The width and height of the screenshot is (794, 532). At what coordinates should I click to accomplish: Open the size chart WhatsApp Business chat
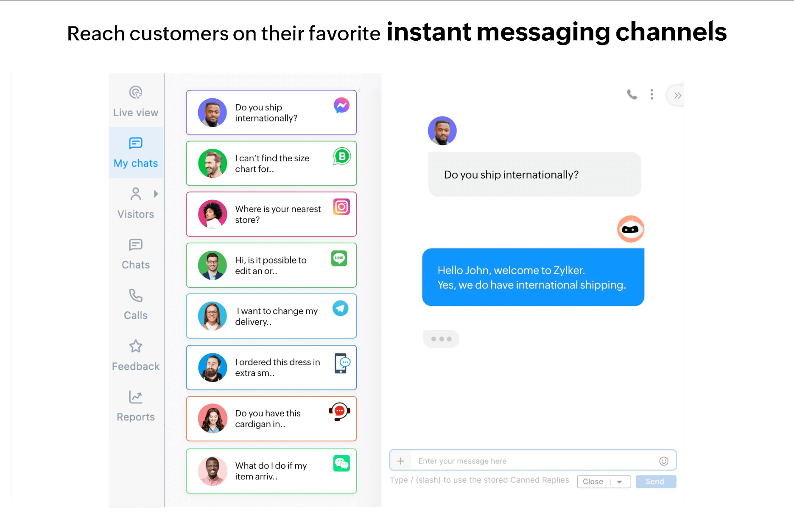point(271,163)
